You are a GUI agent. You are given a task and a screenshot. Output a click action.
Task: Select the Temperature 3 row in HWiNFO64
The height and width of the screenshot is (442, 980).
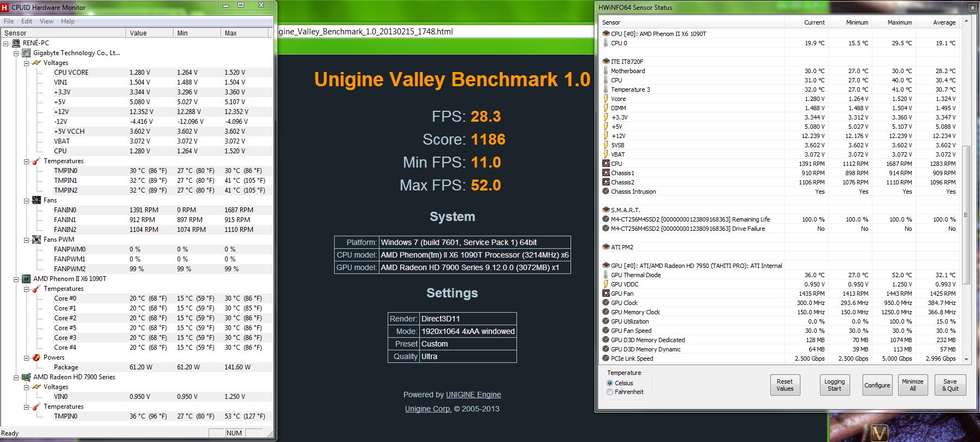(x=780, y=89)
